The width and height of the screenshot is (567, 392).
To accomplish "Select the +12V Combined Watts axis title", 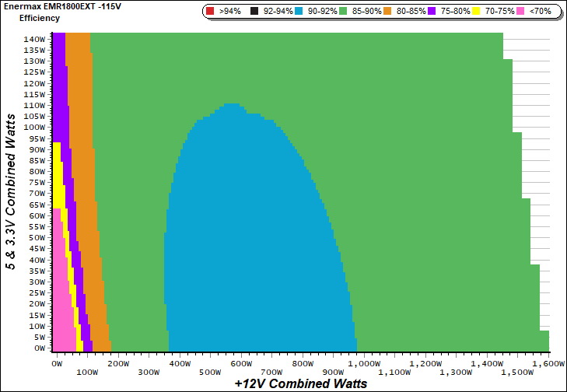I will click(300, 383).
